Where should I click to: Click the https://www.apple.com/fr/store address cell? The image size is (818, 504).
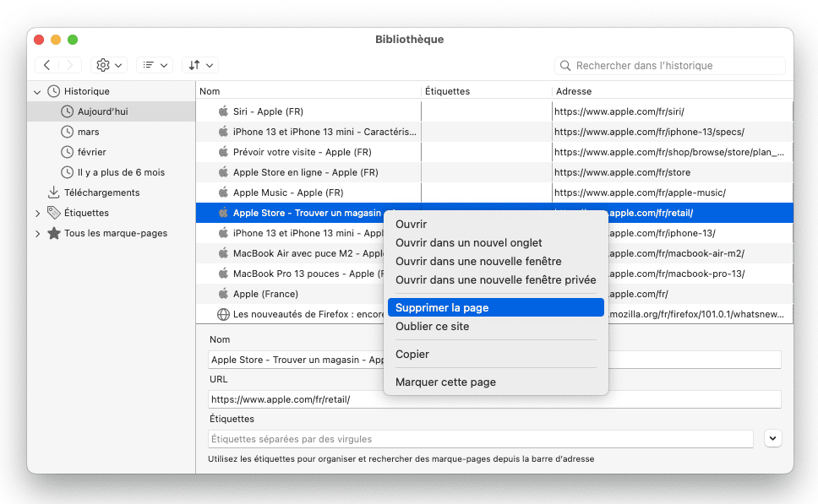(x=673, y=172)
